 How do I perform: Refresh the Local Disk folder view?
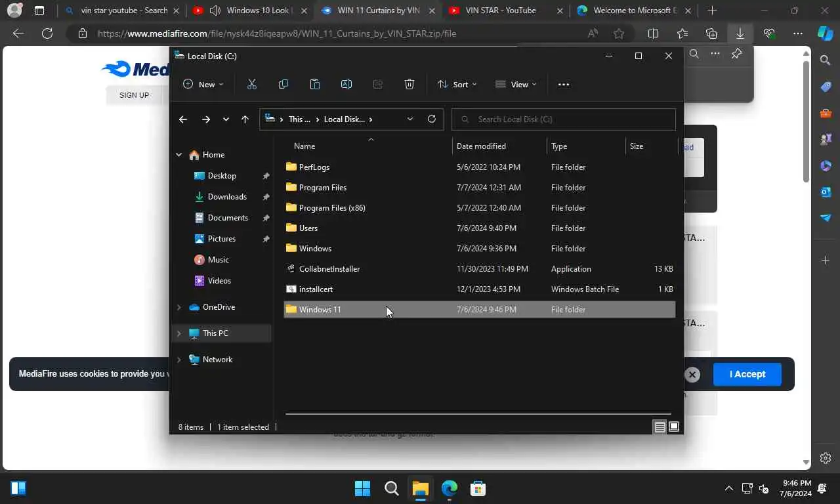[x=431, y=119]
